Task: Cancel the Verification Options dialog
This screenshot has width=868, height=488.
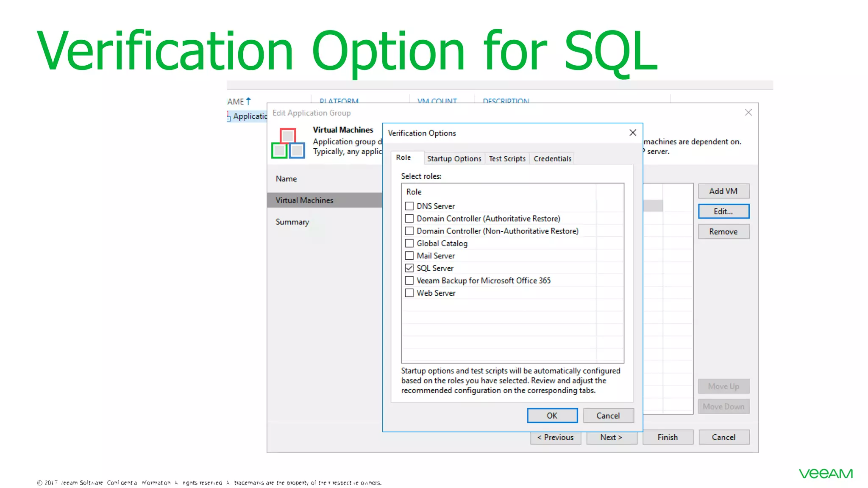Action: coord(608,416)
